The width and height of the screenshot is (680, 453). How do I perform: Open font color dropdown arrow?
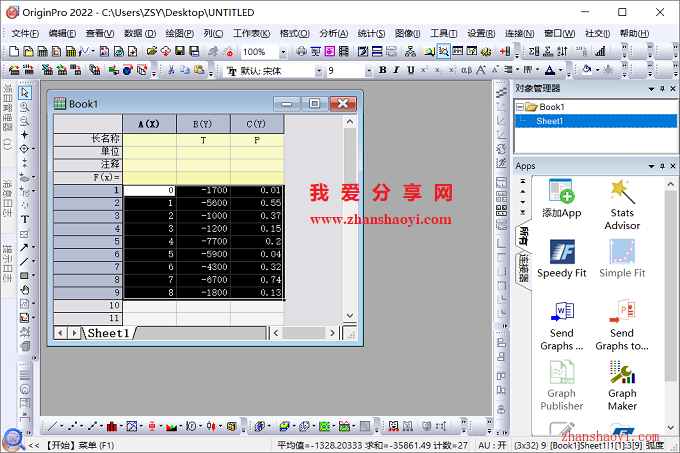[560, 70]
